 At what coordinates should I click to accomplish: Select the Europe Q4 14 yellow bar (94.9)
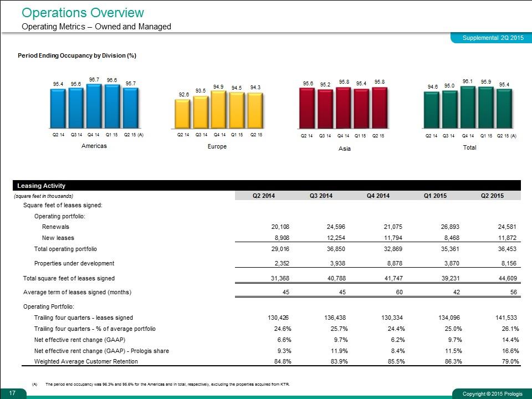tap(218, 110)
